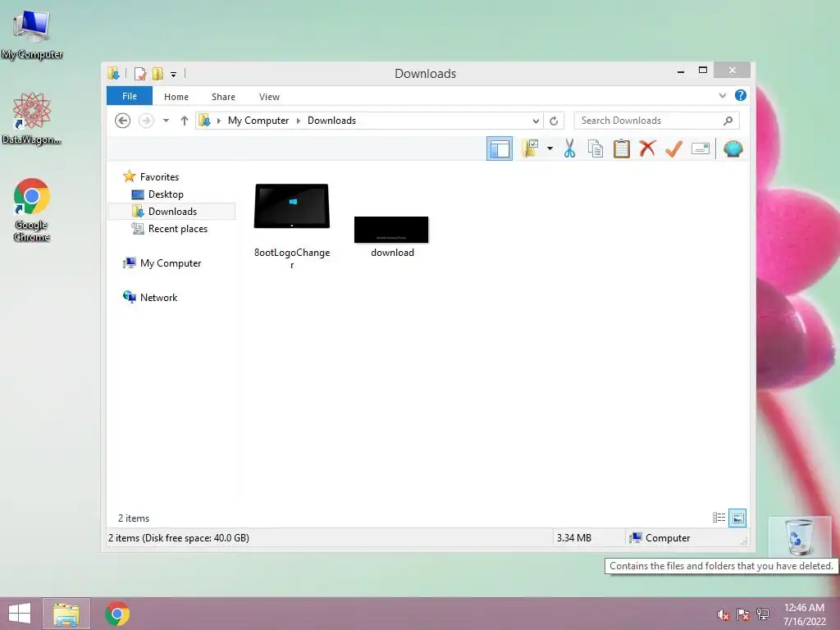Select the download image thumbnail

[x=391, y=230]
